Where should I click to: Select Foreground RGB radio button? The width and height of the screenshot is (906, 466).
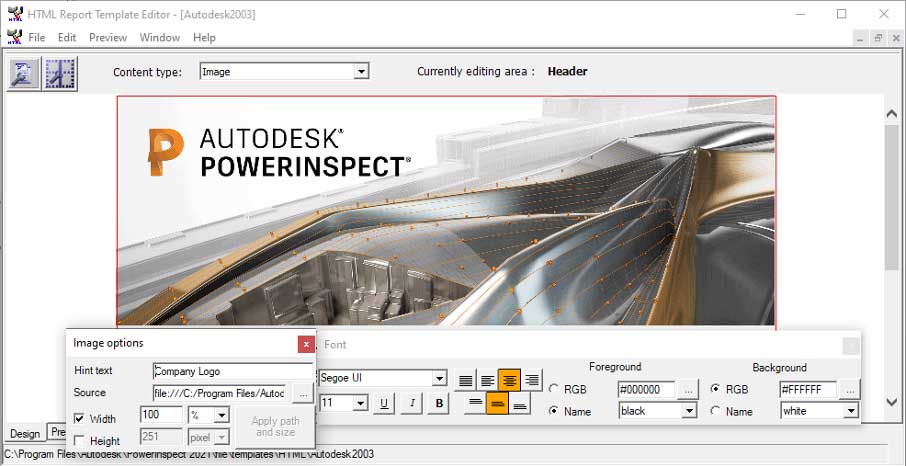pos(554,389)
